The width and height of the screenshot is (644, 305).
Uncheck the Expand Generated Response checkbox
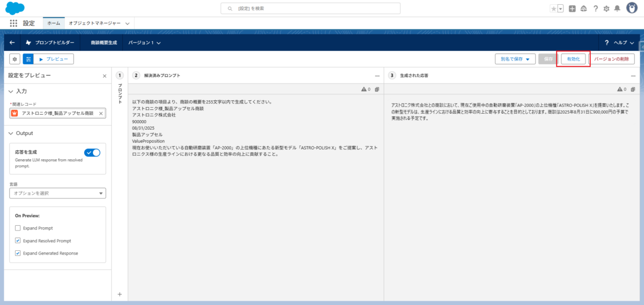18,253
